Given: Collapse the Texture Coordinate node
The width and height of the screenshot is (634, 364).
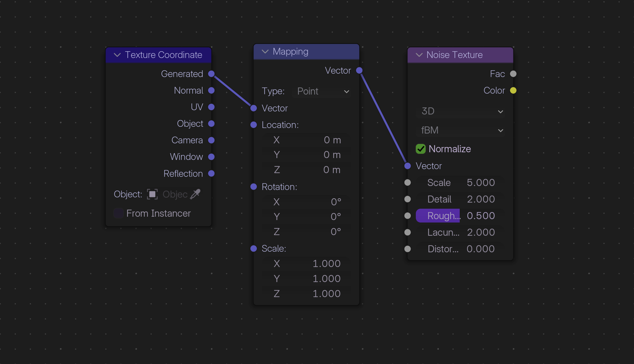Looking at the screenshot, I should 117,55.
